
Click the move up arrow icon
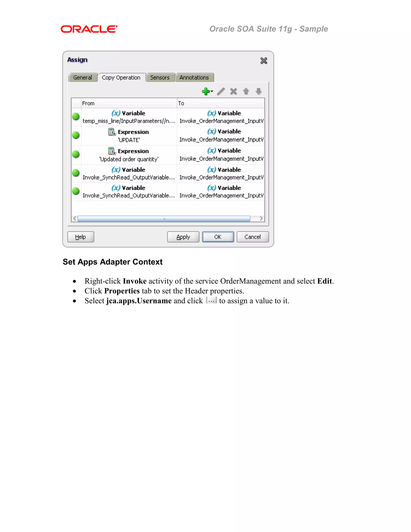tap(246, 91)
